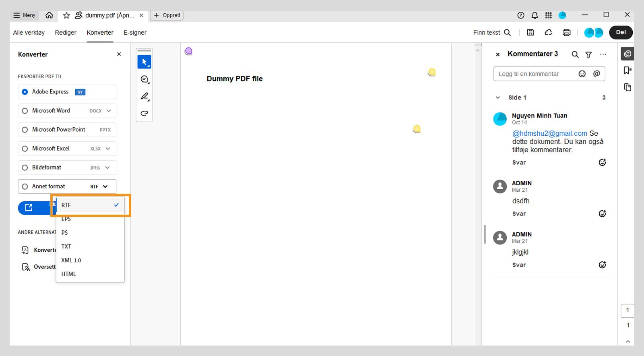
Task: Expand the Word DOCX format dropdown
Action: pyautogui.click(x=108, y=111)
